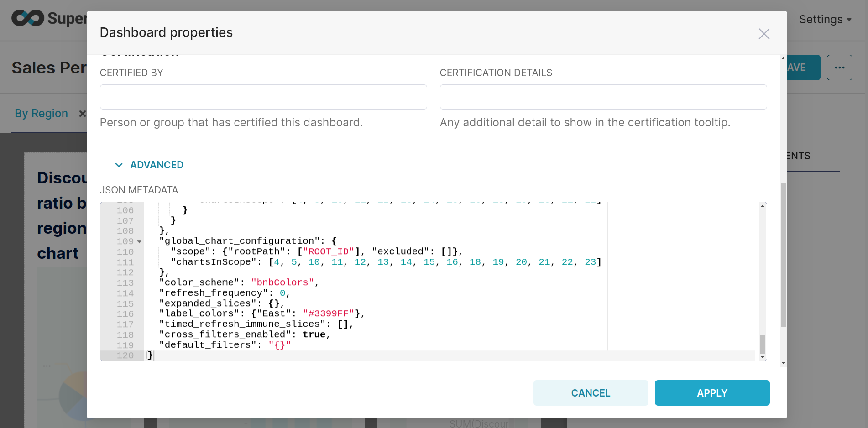Viewport: 868px width, 428px height.
Task: Click the dialog body's scroll up arrow
Action: (783, 58)
